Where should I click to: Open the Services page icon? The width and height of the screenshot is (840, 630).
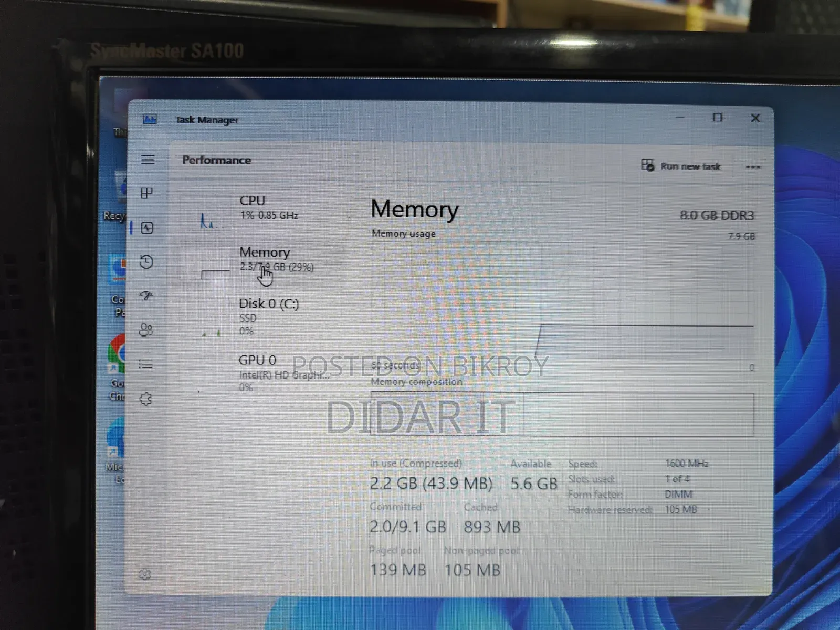[145, 399]
